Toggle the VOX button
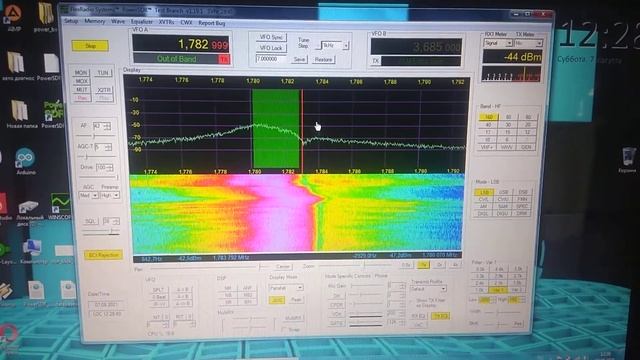640x360 pixels. 337,314
